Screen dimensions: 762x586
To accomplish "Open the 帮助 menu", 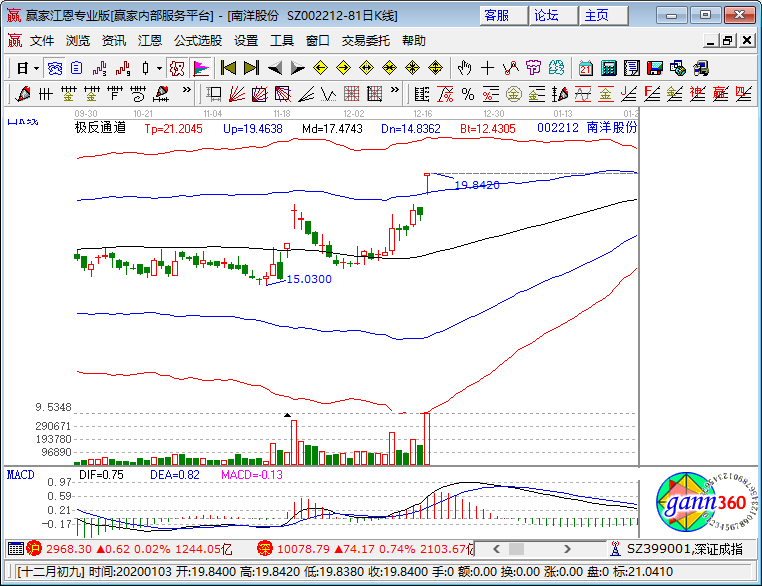I will pos(414,41).
